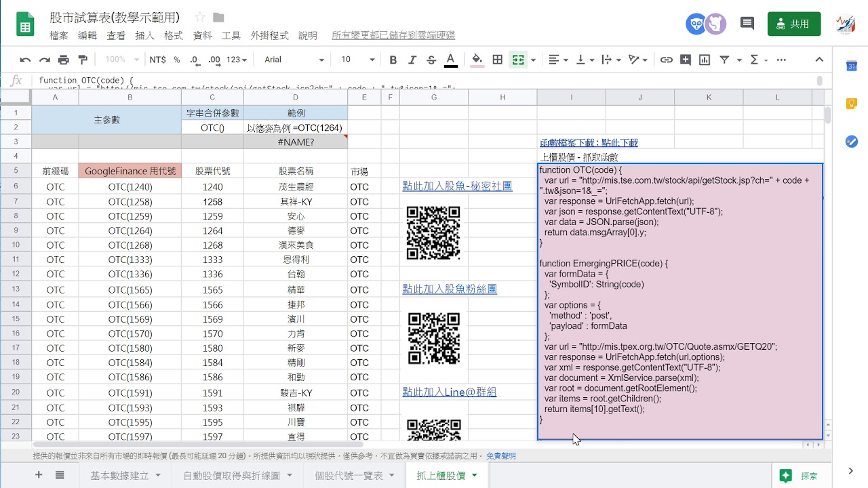This screenshot has height=488, width=868.
Task: Open the 點此加入股魚粉絲團 link
Action: pyautogui.click(x=450, y=289)
